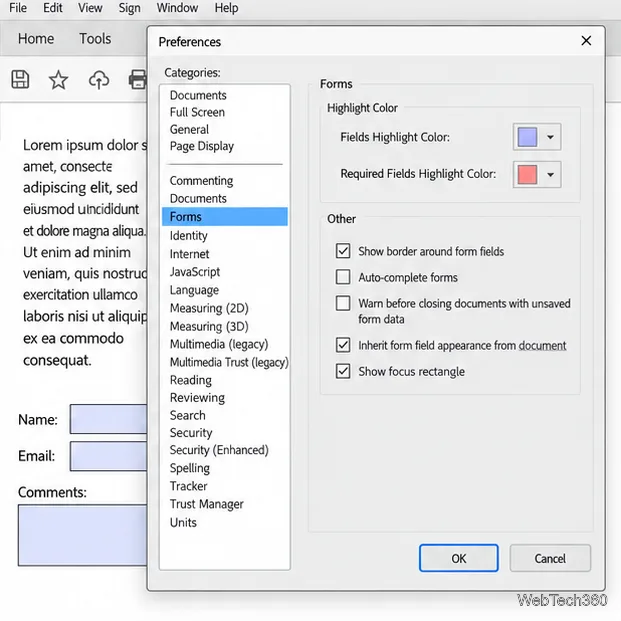The width and height of the screenshot is (621, 621).
Task: Switch to the Home tab
Action: click(x=36, y=38)
